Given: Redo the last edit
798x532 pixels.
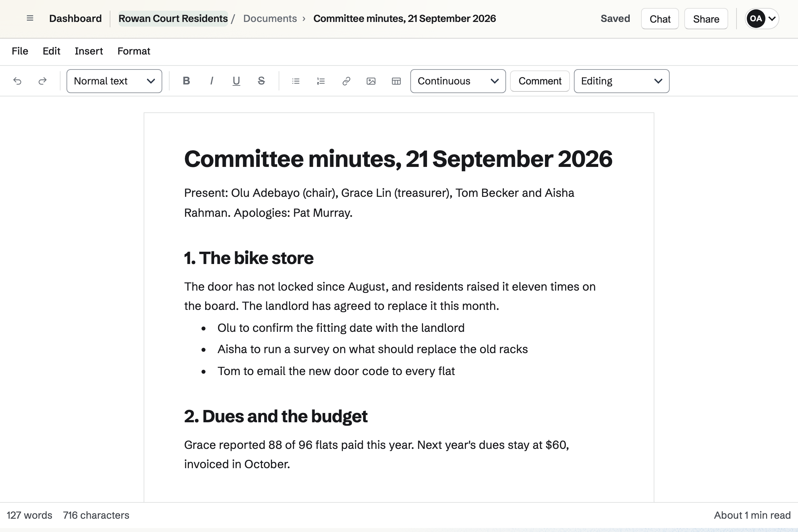Looking at the screenshot, I should coord(43,81).
